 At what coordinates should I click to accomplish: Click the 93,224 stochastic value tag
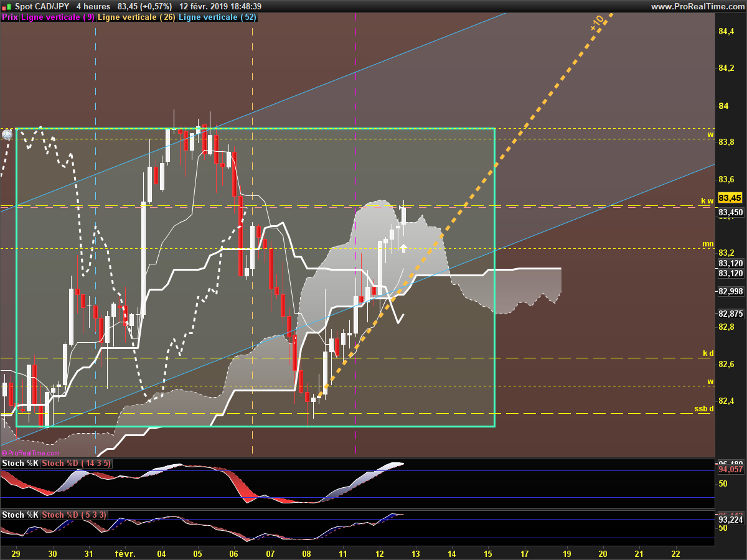730,520
